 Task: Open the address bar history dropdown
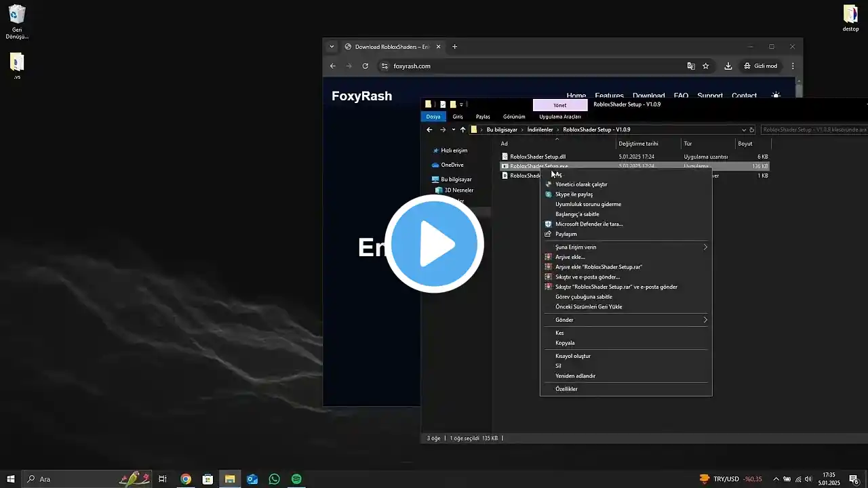point(744,129)
